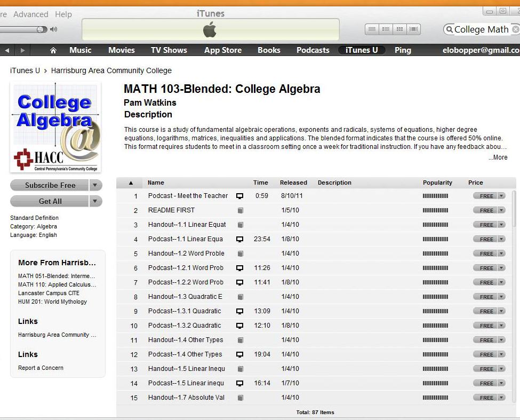Screen dimensions: 520x420
Task: Switch to grid view icon
Action: [399, 29]
